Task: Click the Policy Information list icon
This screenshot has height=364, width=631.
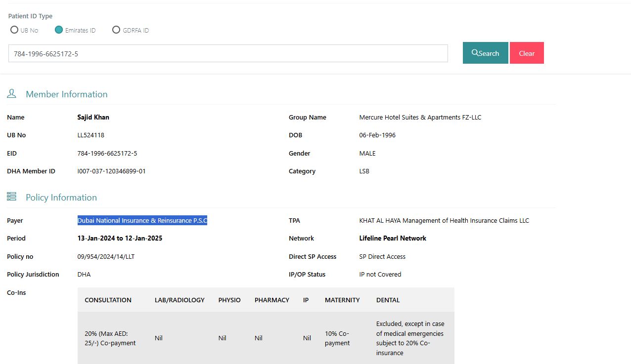Action: (x=11, y=197)
